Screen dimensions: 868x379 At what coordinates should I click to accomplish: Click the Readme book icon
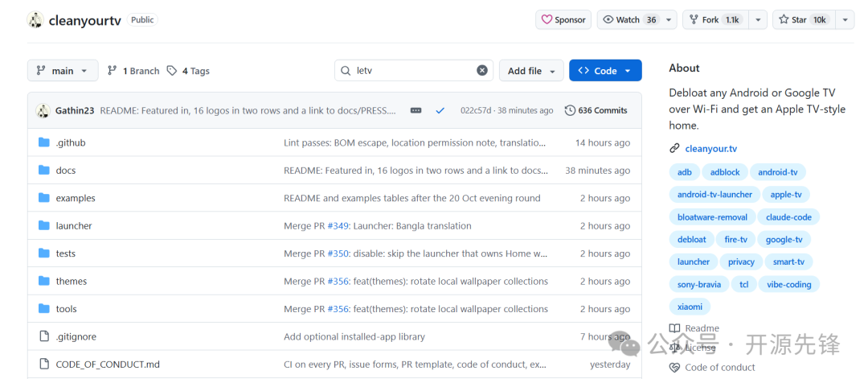(x=674, y=328)
